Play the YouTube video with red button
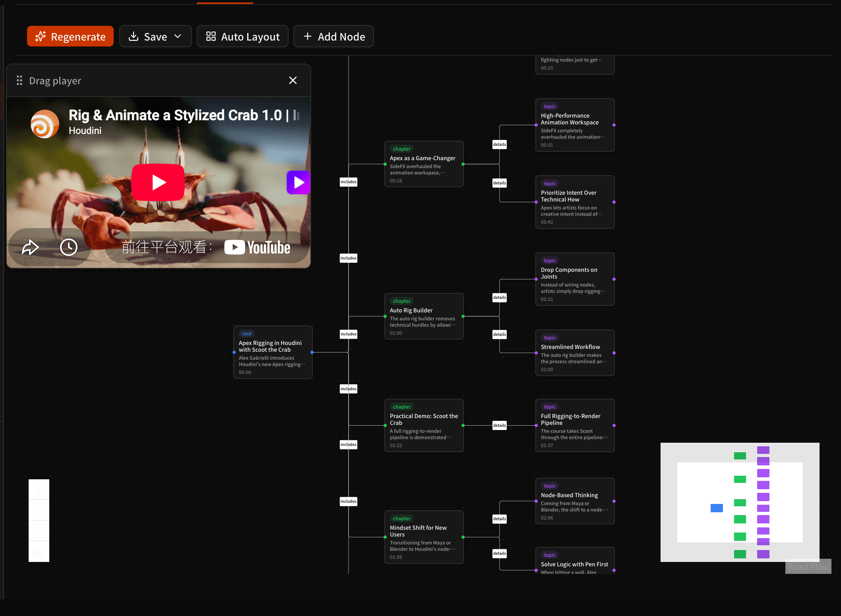The width and height of the screenshot is (841, 616). (x=158, y=182)
